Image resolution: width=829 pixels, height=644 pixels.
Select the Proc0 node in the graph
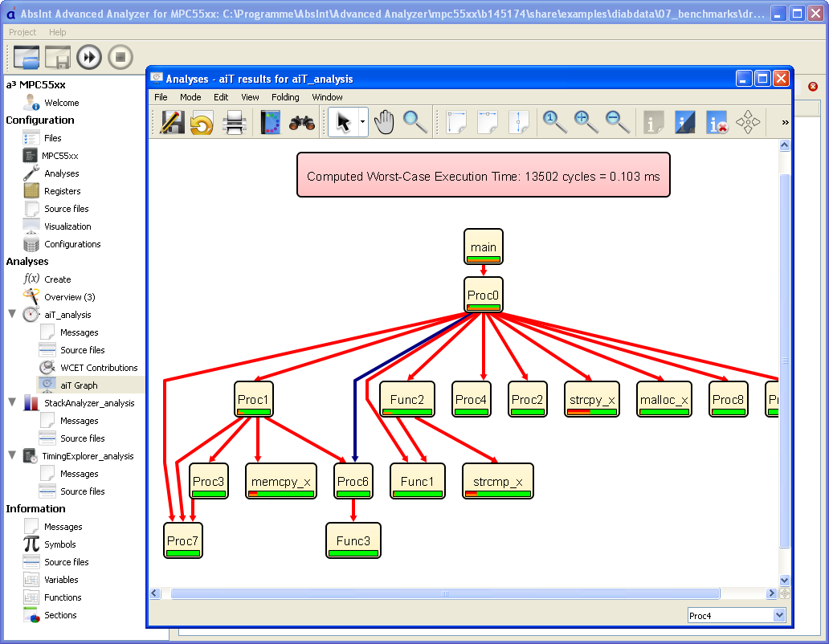[484, 295]
